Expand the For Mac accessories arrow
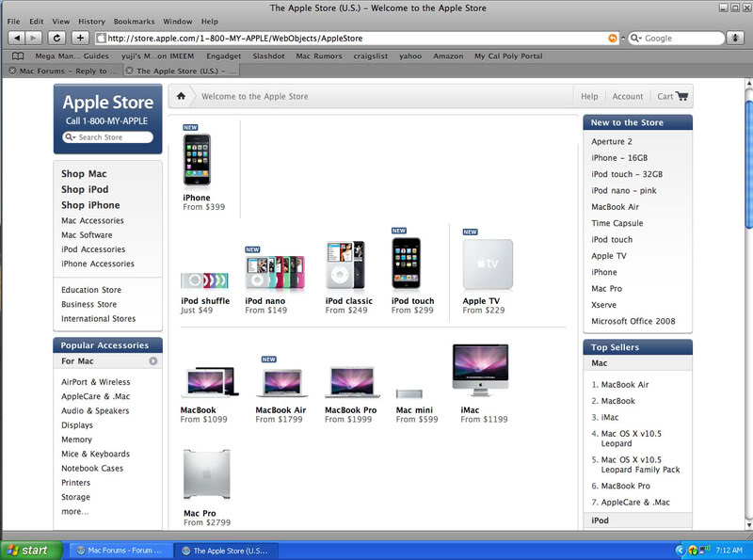The image size is (753, 560). 152,361
